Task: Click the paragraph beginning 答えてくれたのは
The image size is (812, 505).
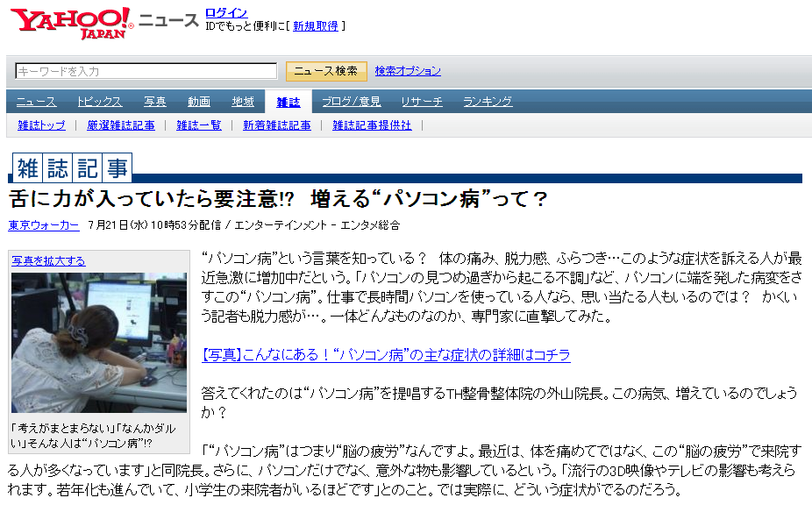Action: tap(499, 403)
